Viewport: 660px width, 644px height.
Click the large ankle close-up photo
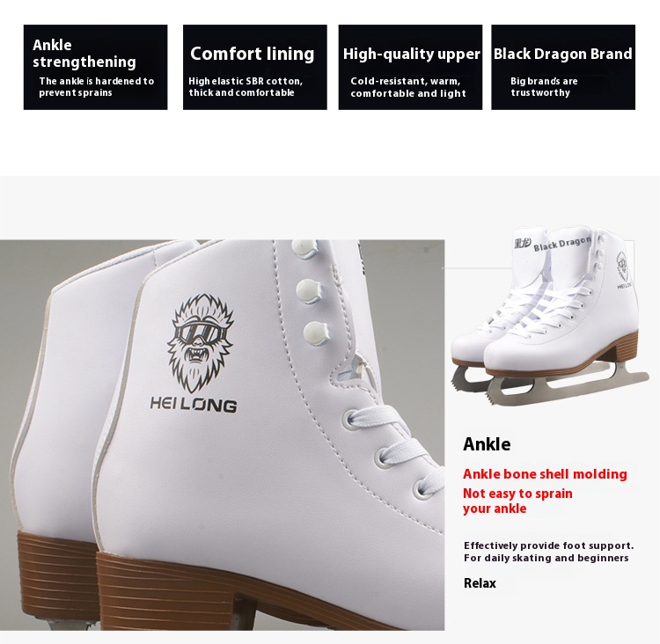[223, 435]
